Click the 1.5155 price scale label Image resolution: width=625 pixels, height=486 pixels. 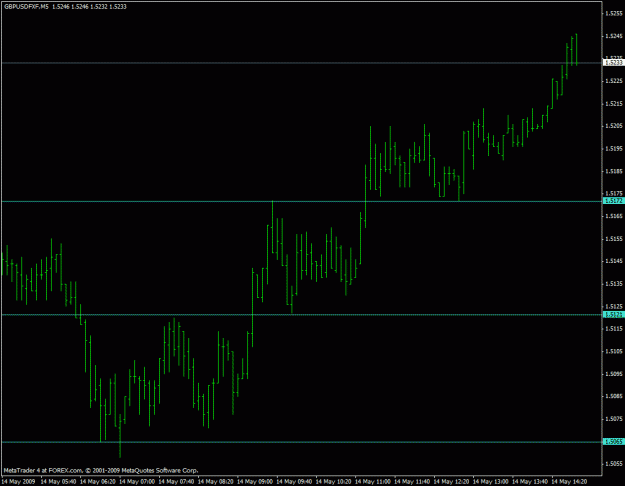[x=614, y=239]
